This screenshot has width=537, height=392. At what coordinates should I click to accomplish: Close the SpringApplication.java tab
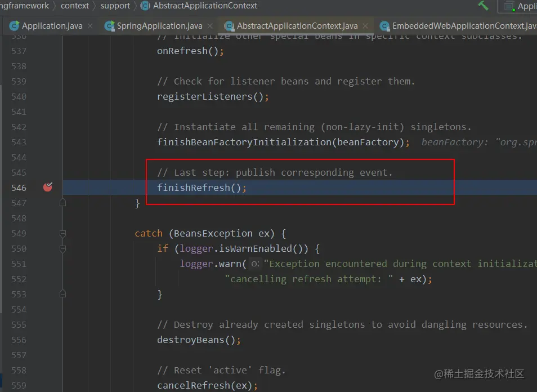point(210,26)
